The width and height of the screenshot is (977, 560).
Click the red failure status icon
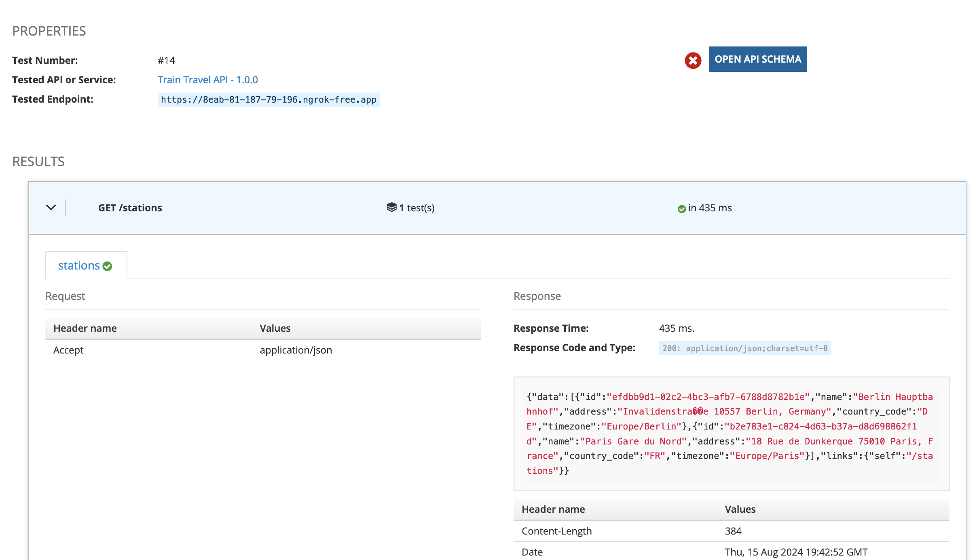693,61
